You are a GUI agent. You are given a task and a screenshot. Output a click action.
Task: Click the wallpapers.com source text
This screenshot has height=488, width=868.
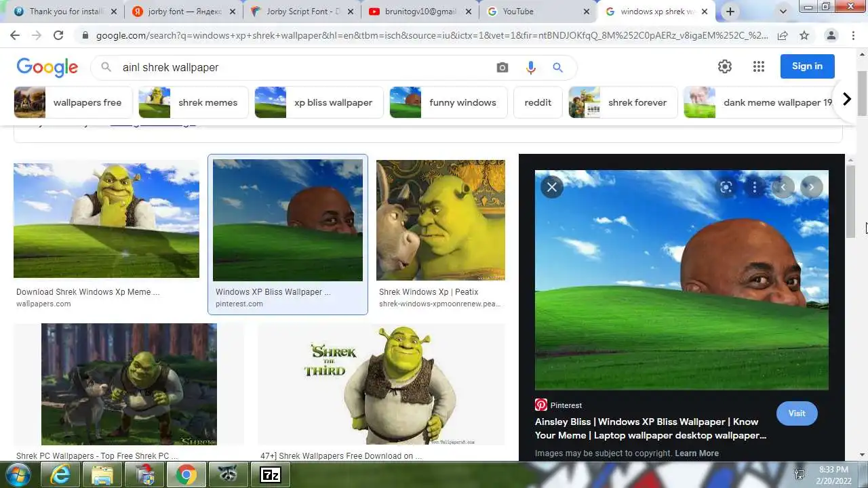[x=43, y=304]
